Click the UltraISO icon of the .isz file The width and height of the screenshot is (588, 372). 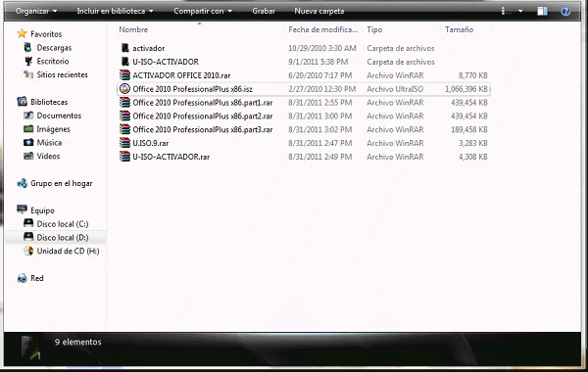124,89
